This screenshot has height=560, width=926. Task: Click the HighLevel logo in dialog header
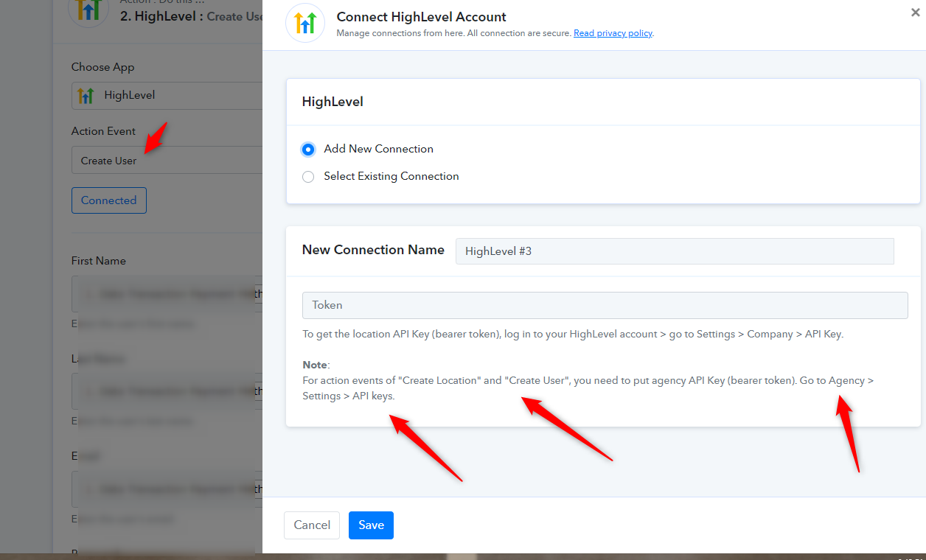tap(305, 23)
